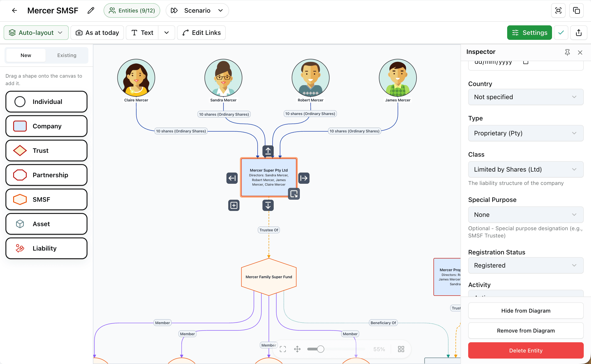
Task: Select the SMSF shape
Action: point(46,199)
